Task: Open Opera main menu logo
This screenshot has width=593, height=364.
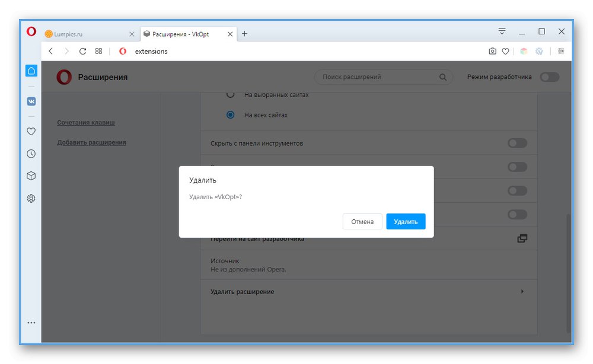Action: (x=31, y=31)
